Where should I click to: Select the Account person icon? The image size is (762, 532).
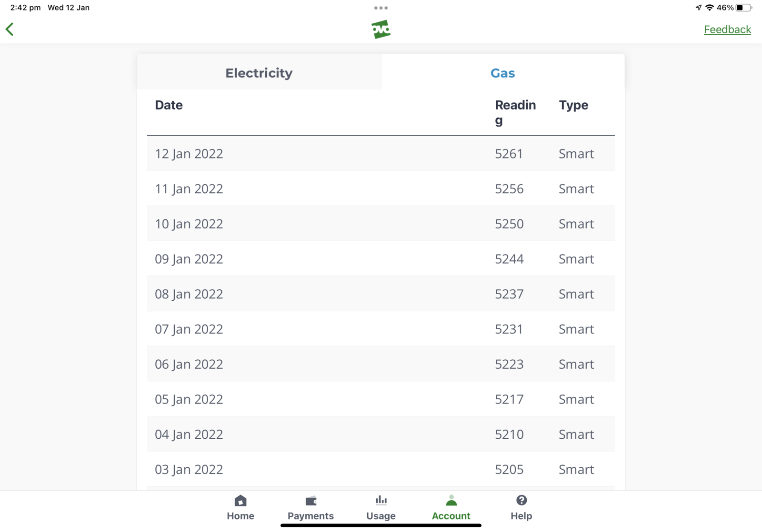[x=451, y=501]
